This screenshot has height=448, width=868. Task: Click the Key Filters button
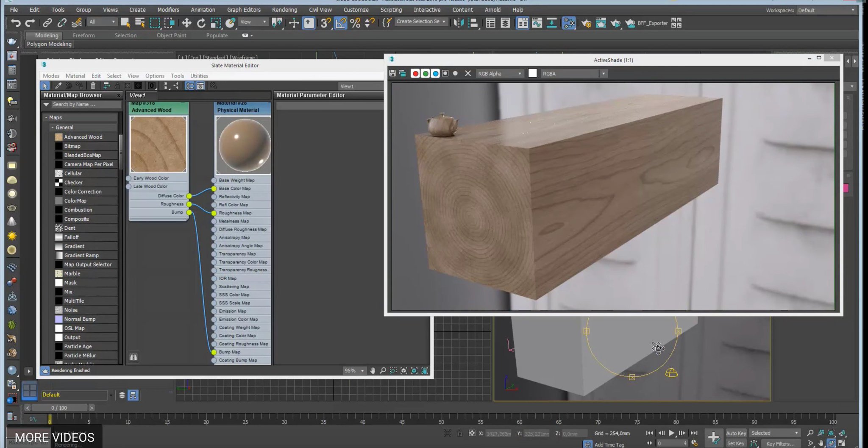click(780, 444)
